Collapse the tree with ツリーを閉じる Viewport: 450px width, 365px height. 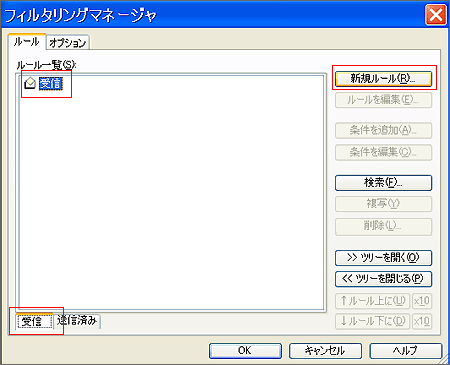[383, 279]
